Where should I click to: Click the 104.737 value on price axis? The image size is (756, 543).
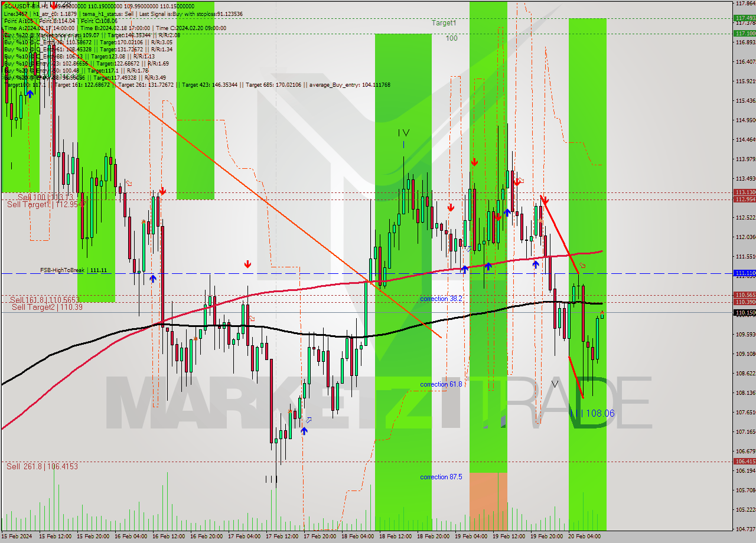point(745,529)
